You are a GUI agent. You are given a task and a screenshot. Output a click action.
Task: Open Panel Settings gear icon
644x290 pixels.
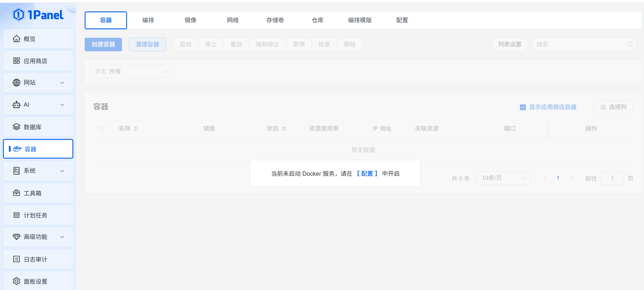17,281
